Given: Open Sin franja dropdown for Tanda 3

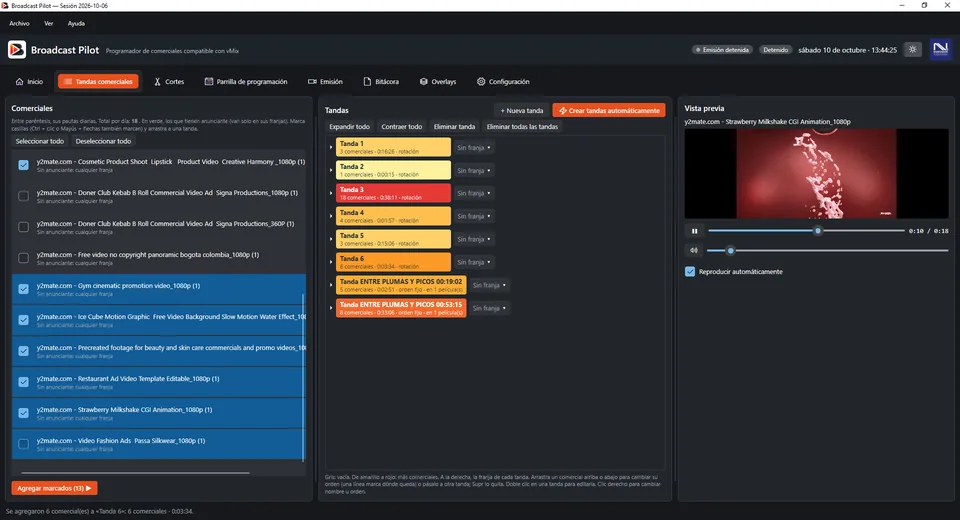Looking at the screenshot, I should click(474, 193).
